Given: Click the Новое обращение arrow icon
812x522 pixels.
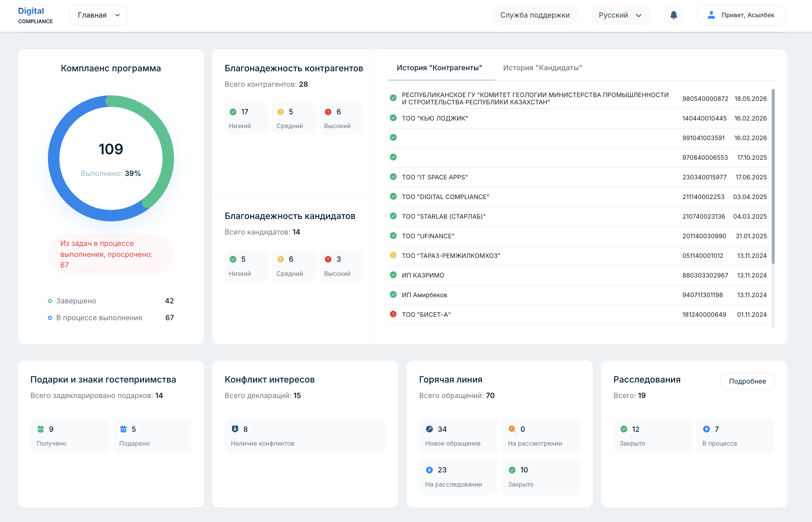Looking at the screenshot, I should 429,429.
